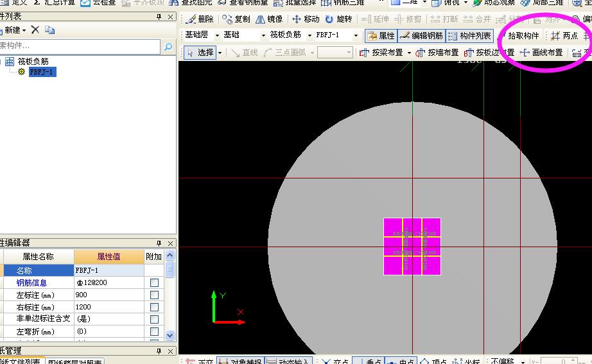Open 编辑钢筋 (edit rebar)
This screenshot has height=364, width=592.
(421, 35)
